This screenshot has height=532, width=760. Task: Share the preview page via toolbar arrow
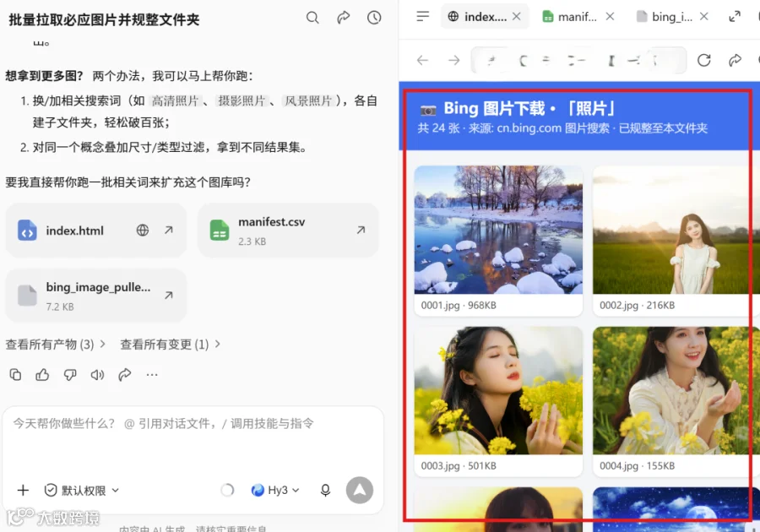coord(736,60)
